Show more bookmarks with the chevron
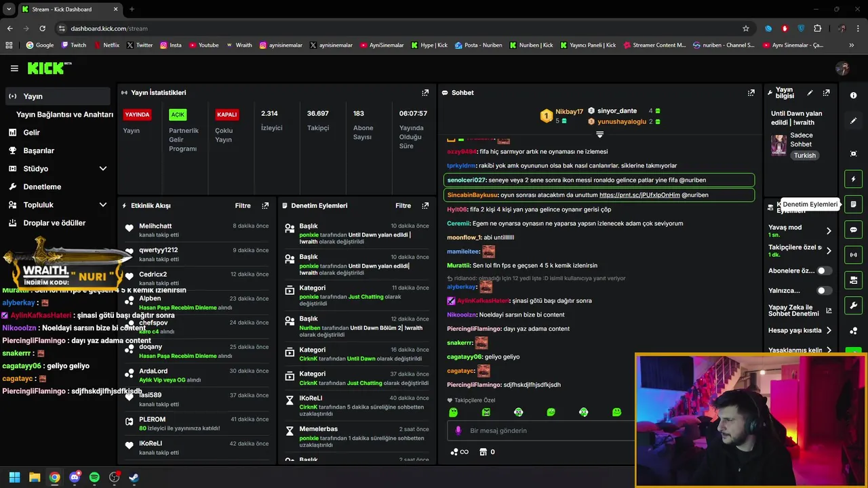868x488 pixels. (x=852, y=45)
